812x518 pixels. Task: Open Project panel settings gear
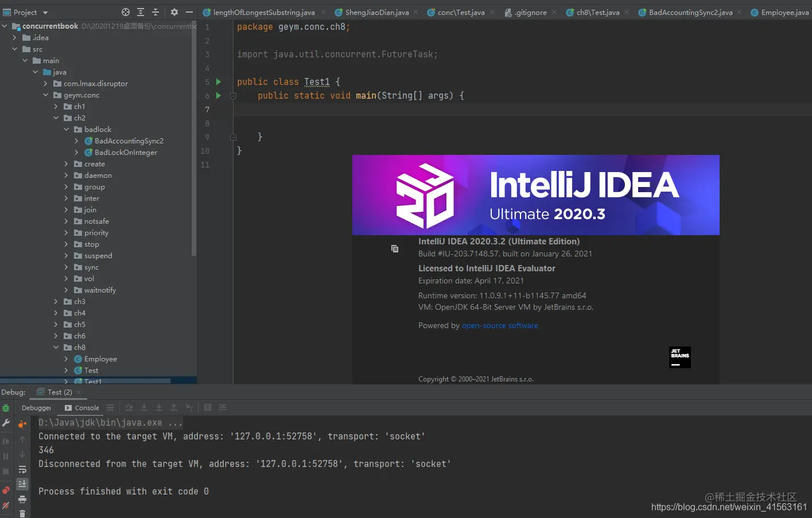(174, 12)
